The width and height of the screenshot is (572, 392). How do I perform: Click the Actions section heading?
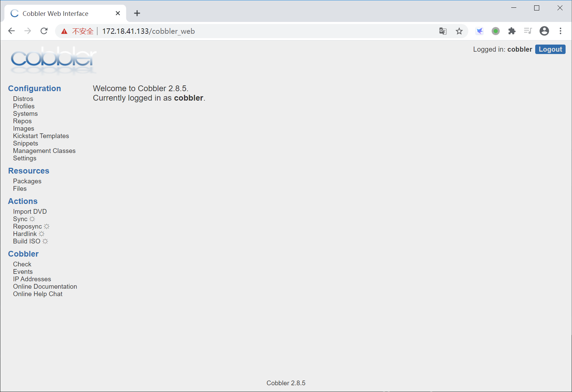[x=23, y=201]
